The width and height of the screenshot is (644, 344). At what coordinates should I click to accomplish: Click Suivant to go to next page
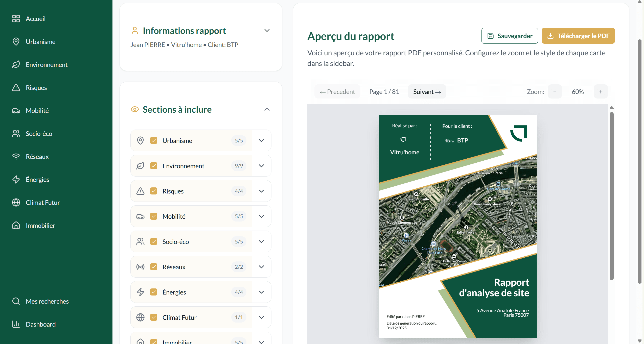click(x=427, y=91)
